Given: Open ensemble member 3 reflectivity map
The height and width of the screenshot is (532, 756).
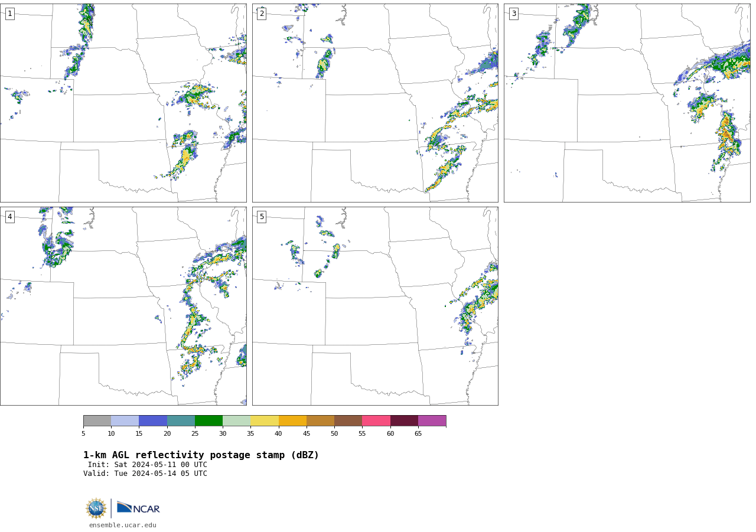Looking at the screenshot, I should pos(627,103).
